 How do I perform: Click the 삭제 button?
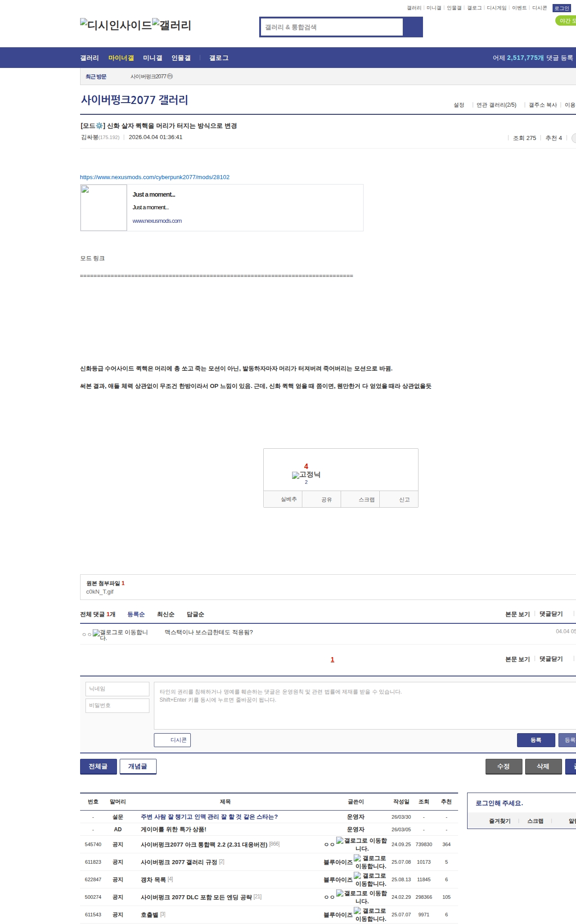pyautogui.click(x=544, y=766)
